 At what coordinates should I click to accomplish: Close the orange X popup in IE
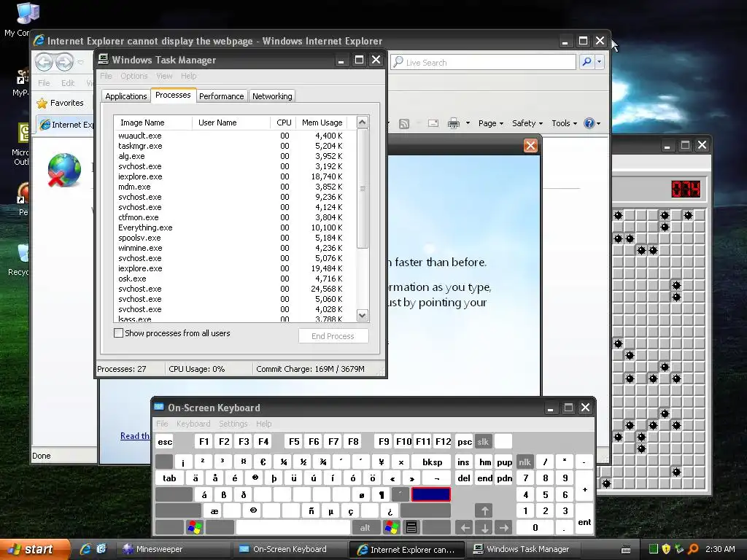tap(530, 146)
